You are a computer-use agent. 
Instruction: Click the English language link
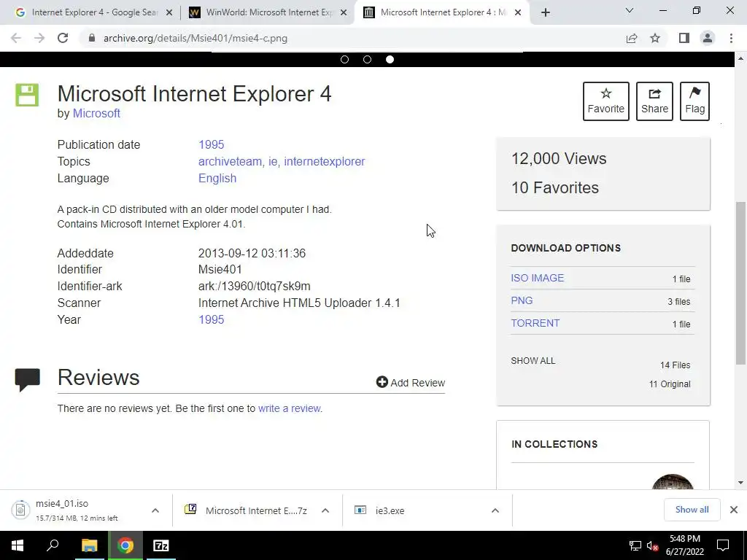click(x=217, y=178)
